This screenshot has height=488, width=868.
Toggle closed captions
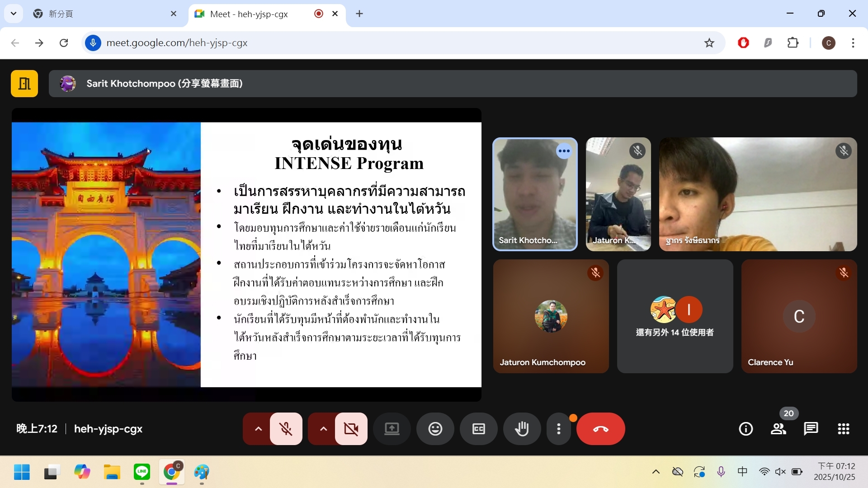point(478,429)
